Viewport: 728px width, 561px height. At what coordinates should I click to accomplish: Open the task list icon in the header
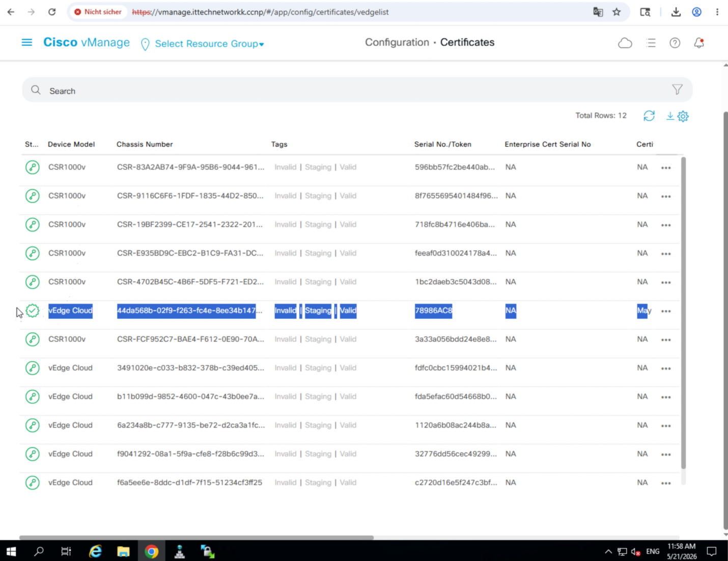[x=651, y=43]
